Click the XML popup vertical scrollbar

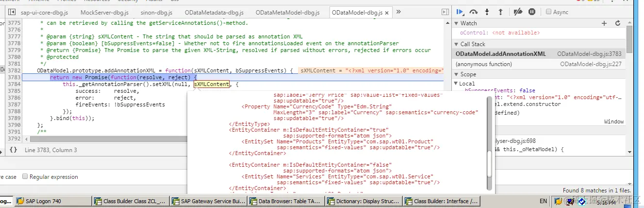pos(490,164)
